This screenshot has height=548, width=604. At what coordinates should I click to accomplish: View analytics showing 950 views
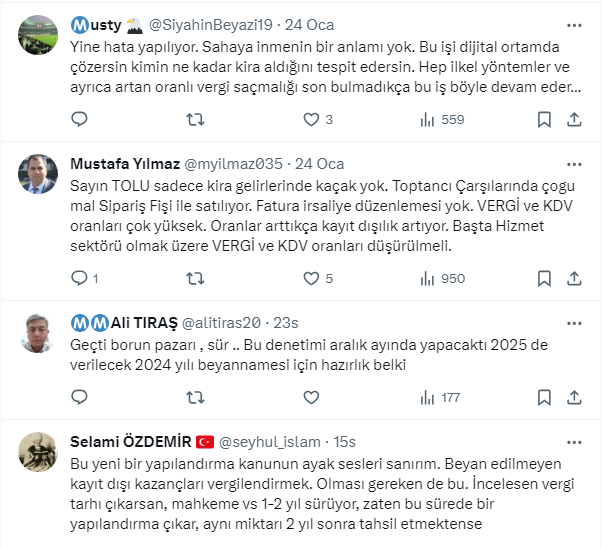tap(440, 279)
